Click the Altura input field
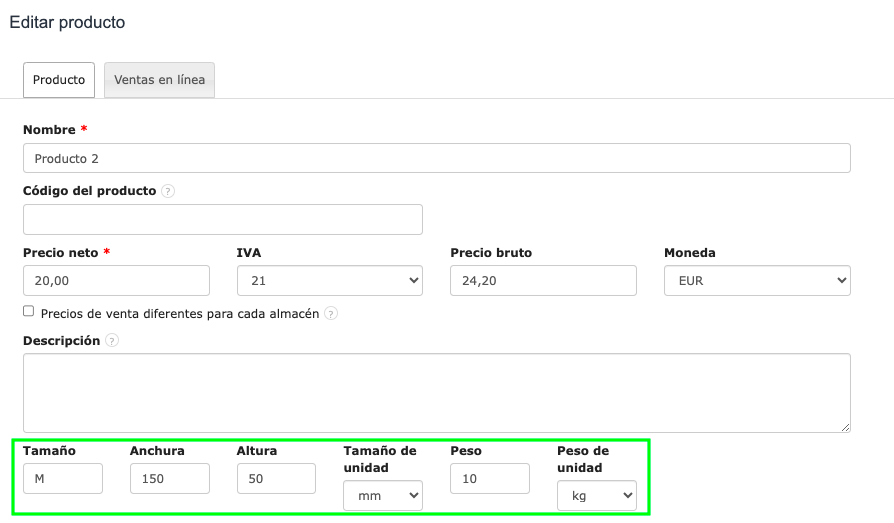 276,479
